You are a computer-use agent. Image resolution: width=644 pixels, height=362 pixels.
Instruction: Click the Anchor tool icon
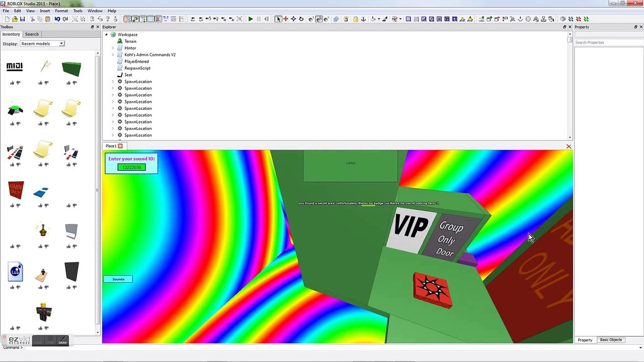pyautogui.click(x=363, y=19)
